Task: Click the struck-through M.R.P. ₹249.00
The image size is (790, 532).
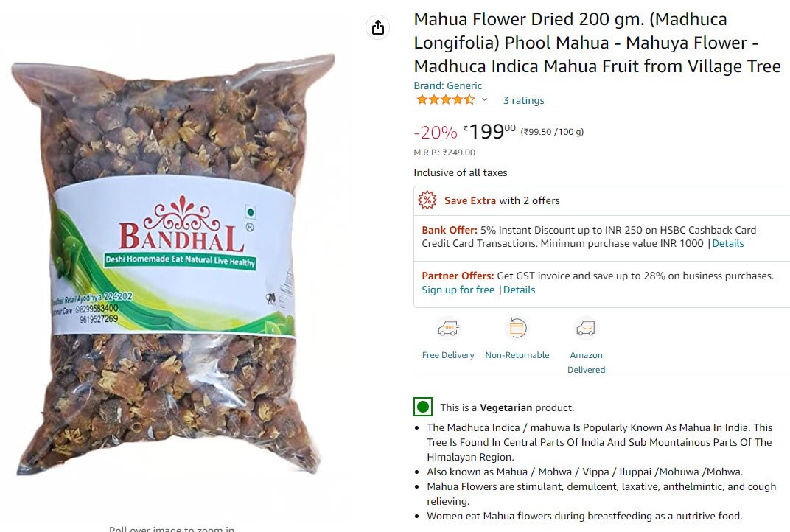Action: [x=458, y=152]
